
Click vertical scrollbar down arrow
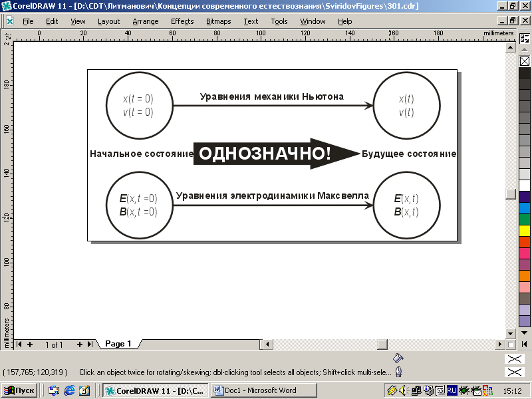pyautogui.click(x=511, y=333)
